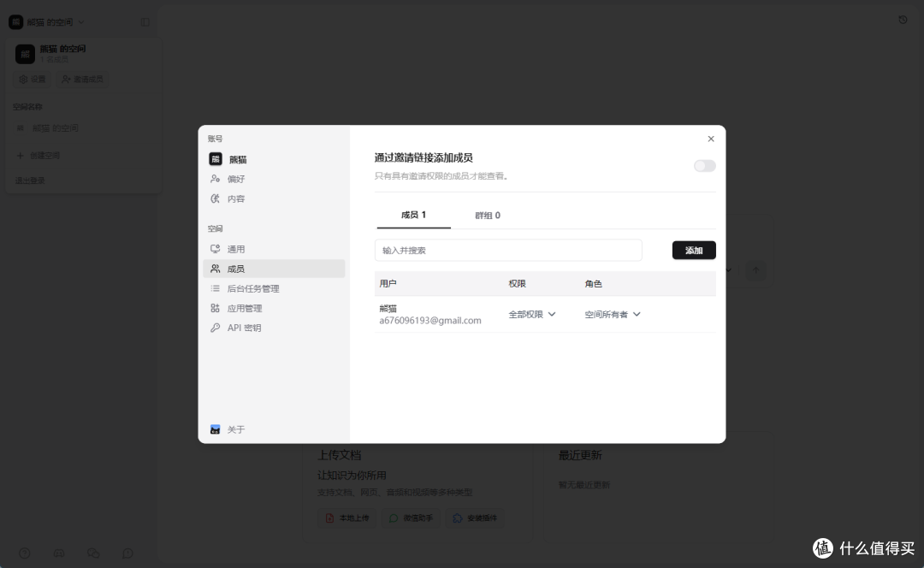Switch to the 成员 1 tab
924x568 pixels.
414,215
